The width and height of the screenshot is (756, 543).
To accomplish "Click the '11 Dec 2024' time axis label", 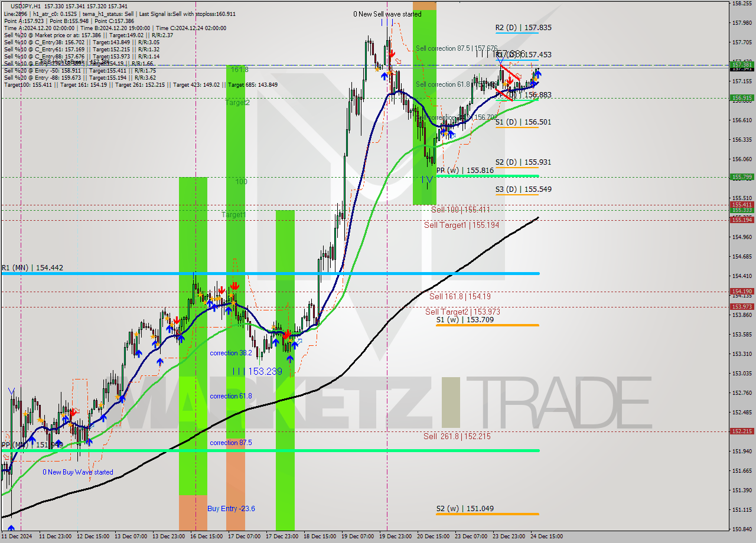I will (18, 537).
